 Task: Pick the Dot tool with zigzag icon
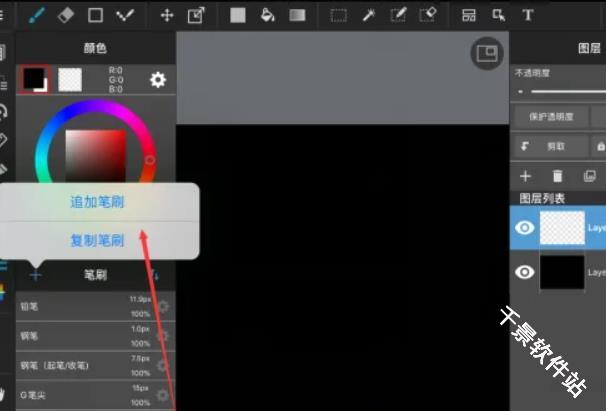[125, 15]
